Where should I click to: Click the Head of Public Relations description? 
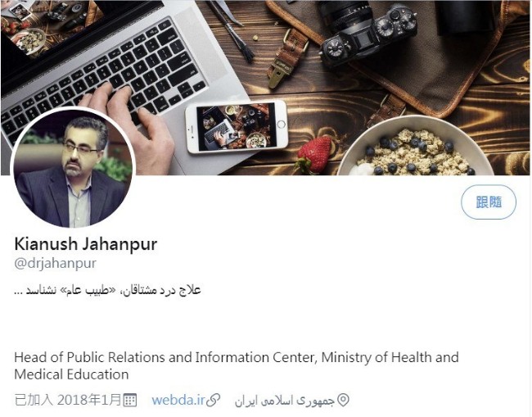point(237,365)
